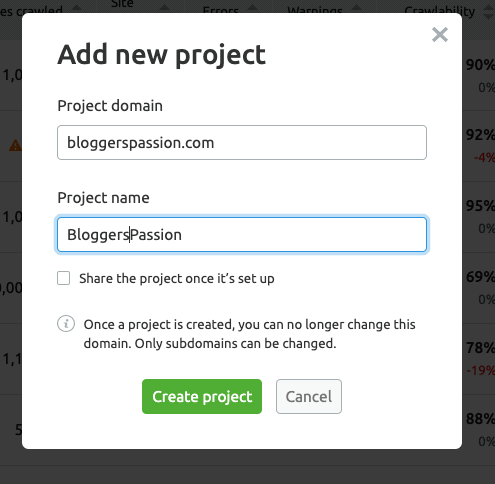Click the Create project button
495x484 pixels.
pyautogui.click(x=202, y=396)
